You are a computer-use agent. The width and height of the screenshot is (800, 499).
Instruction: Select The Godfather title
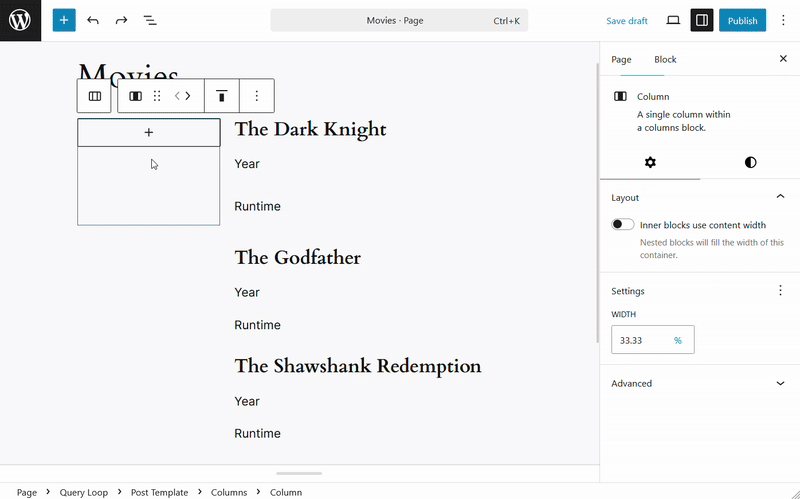[297, 258]
